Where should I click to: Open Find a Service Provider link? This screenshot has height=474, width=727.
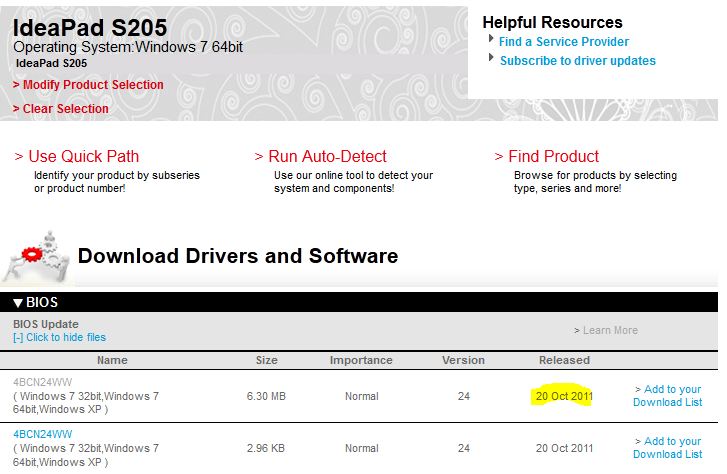(x=564, y=42)
